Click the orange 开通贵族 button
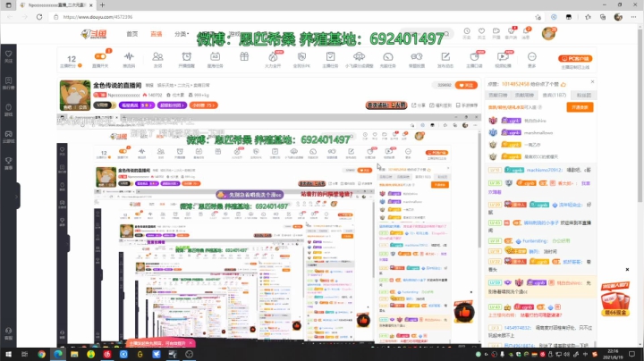644x361 pixels. tap(580, 107)
